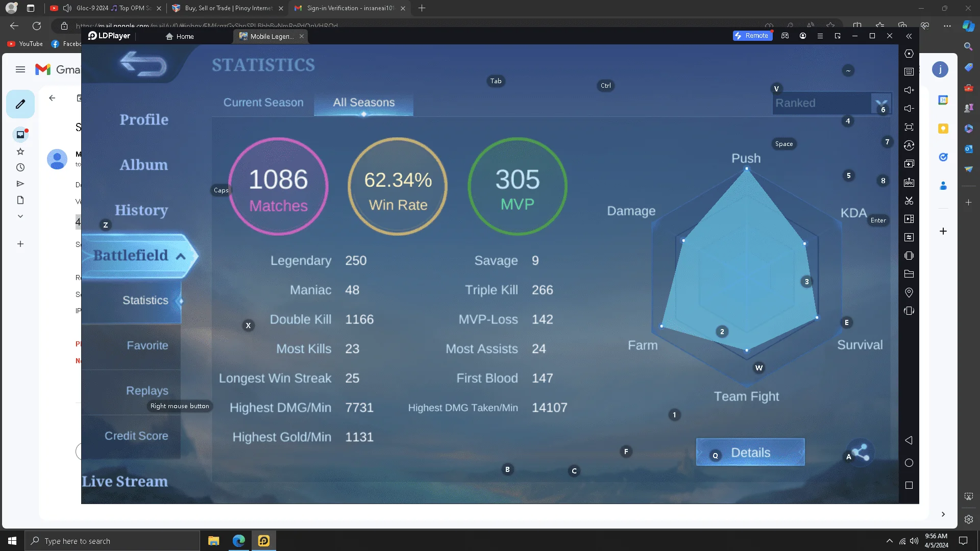The image size is (980, 551).
Task: Open LDPlayer synchronizer icon
Action: pos(909,237)
